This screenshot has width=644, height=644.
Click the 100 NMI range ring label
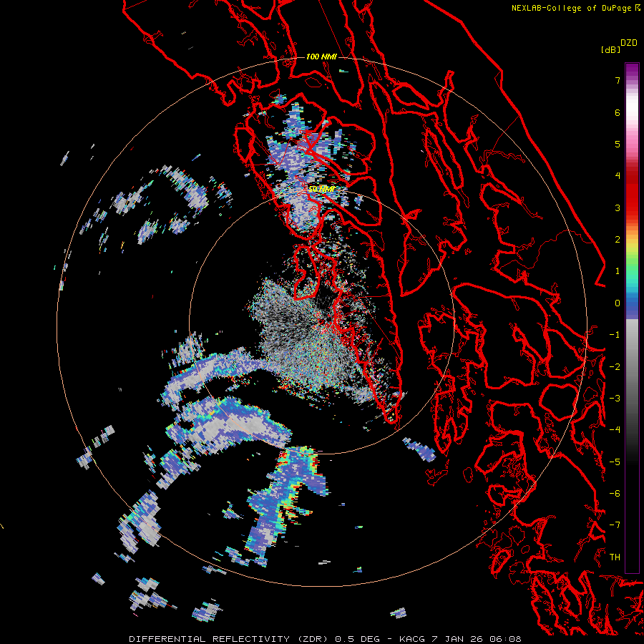[321, 57]
